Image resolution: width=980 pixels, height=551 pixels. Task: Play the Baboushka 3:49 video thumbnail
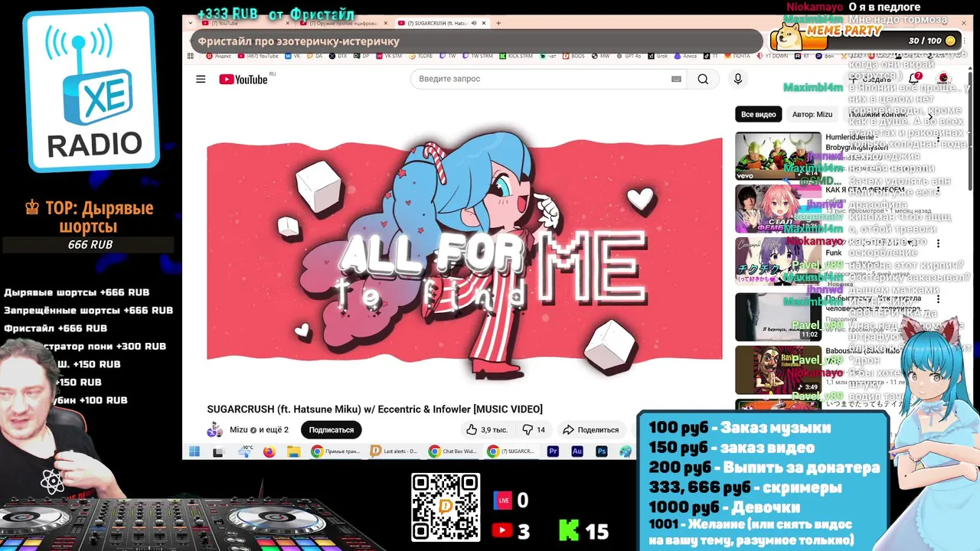click(778, 370)
